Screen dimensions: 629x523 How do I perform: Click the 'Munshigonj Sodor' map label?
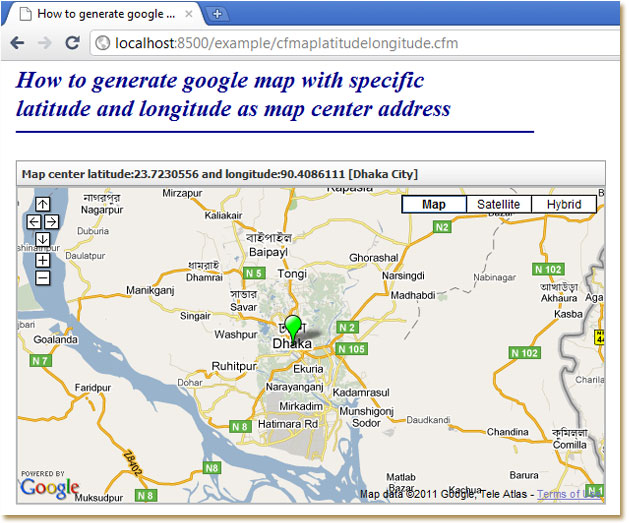[x=366, y=417]
